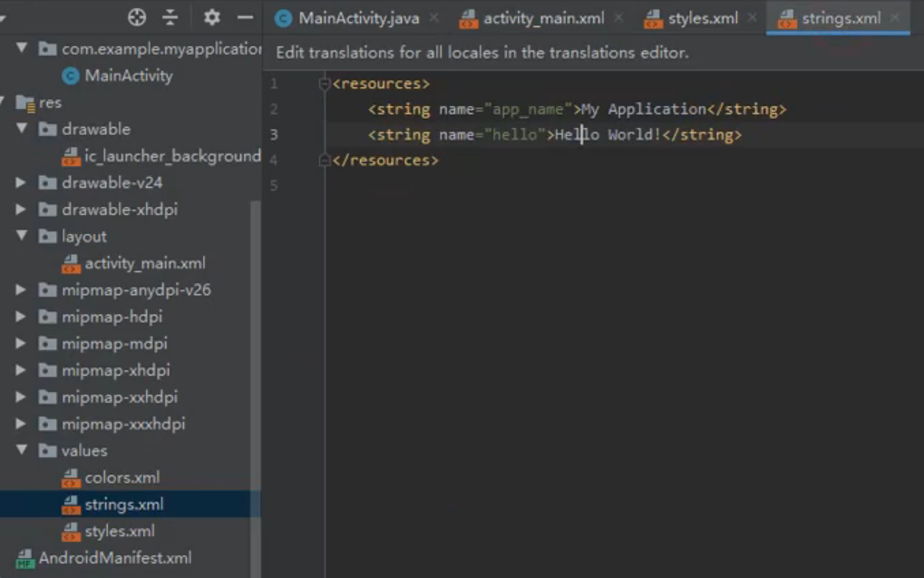This screenshot has width=924, height=578.
Task: Open AndroidManifest.xml in project tree
Action: 115,558
